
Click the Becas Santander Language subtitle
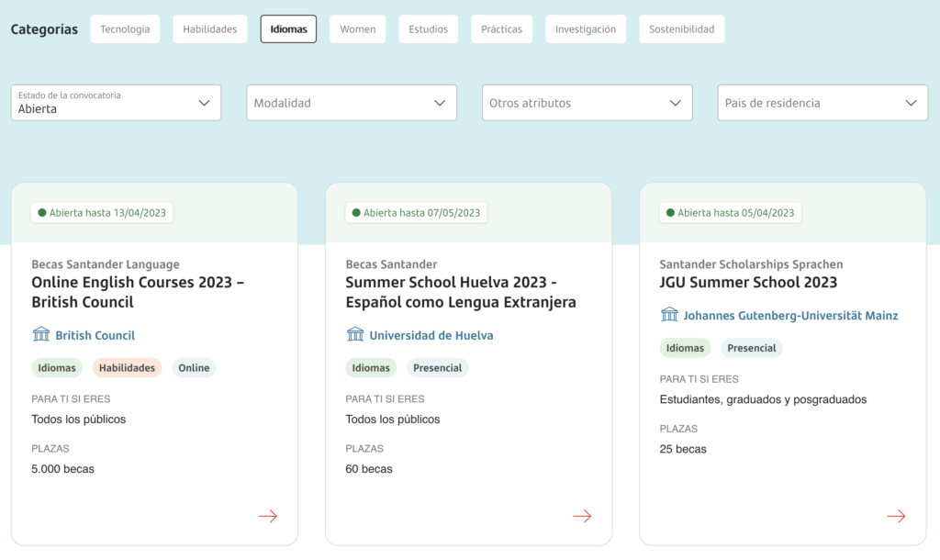(106, 263)
